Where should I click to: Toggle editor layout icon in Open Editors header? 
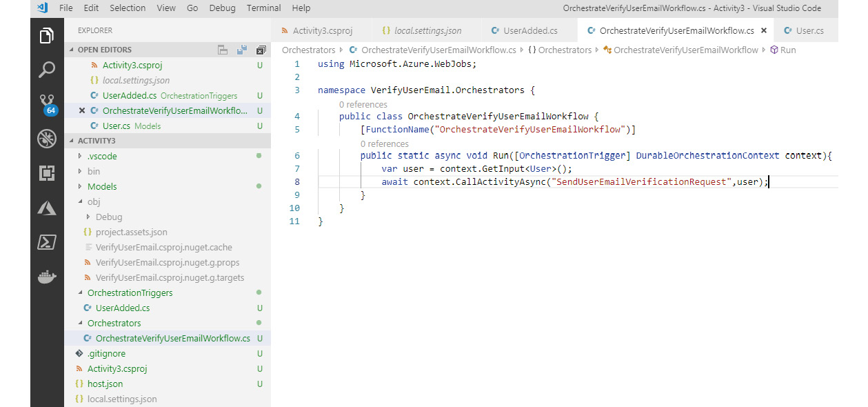click(223, 50)
